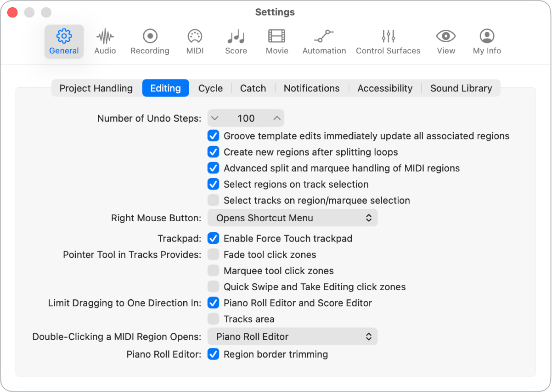Open the Right Mouse Button dropdown
This screenshot has width=552, height=392.
(293, 218)
